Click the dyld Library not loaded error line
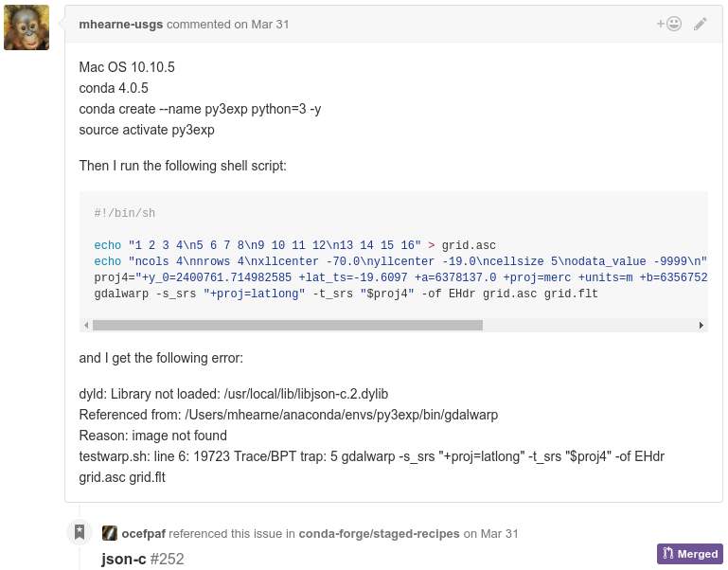The width and height of the screenshot is (728, 570). 234,394
